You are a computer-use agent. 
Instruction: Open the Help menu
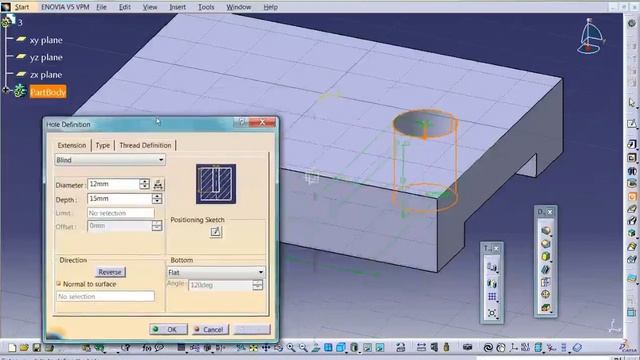(270, 7)
